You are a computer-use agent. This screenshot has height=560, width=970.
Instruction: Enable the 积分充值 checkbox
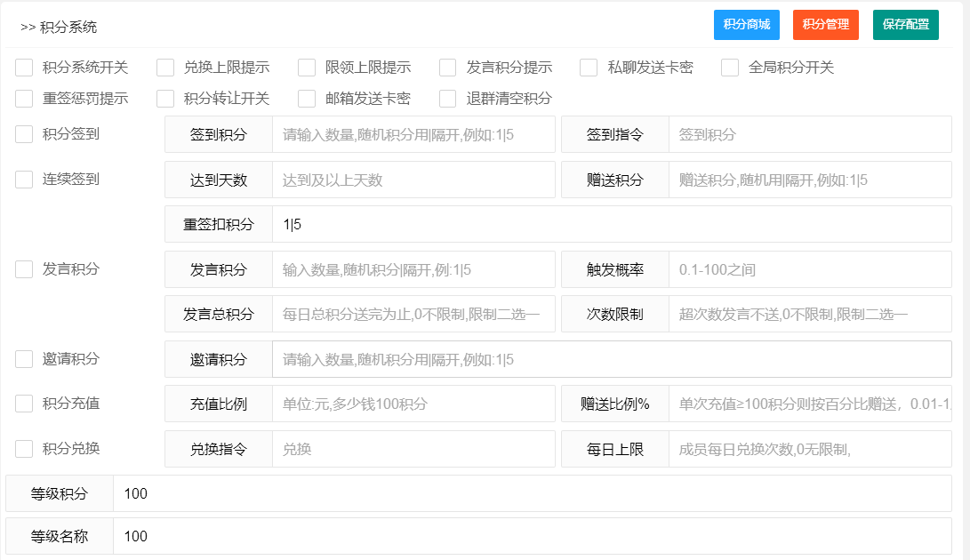tap(25, 404)
